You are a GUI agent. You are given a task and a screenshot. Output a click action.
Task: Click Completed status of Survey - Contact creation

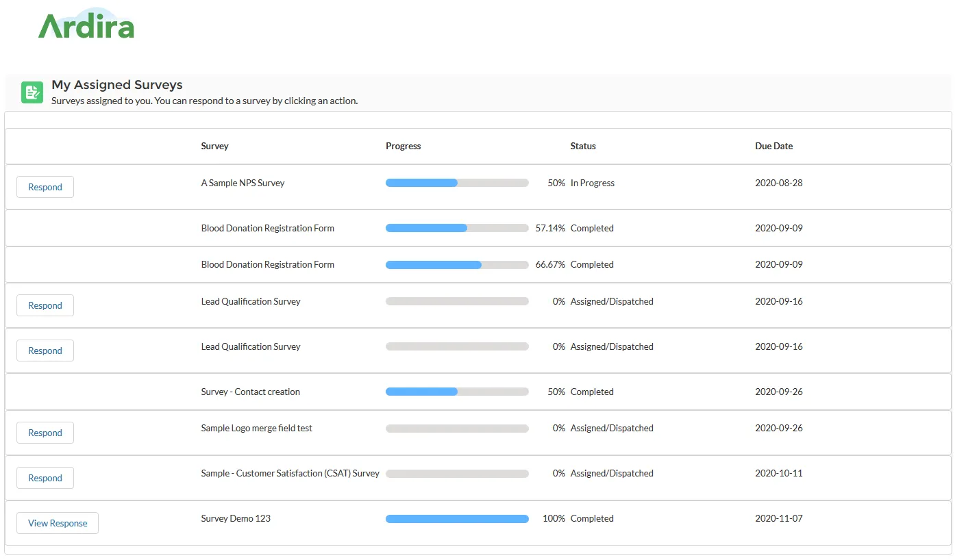coord(592,392)
